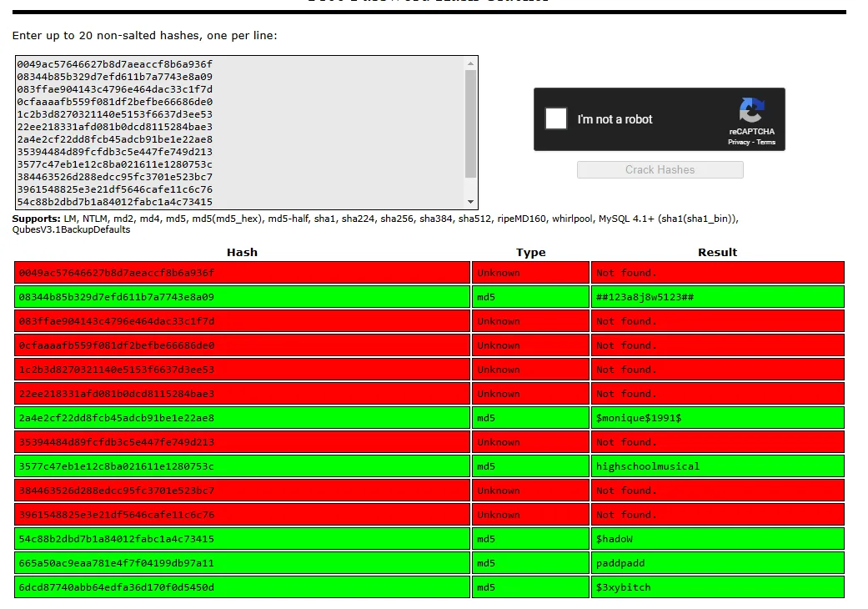Click inside the hashes input textarea
868x609 pixels.
tap(239, 133)
